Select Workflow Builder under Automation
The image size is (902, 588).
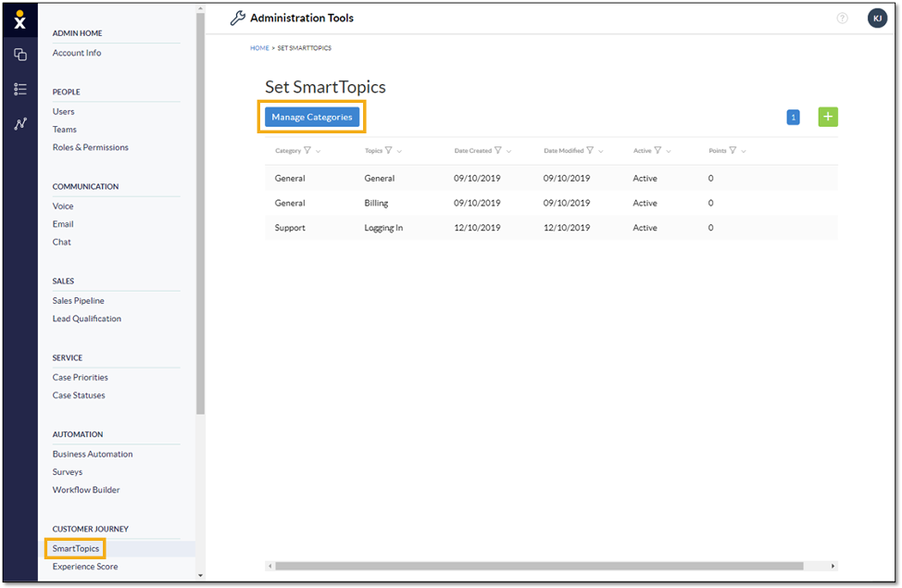point(86,490)
